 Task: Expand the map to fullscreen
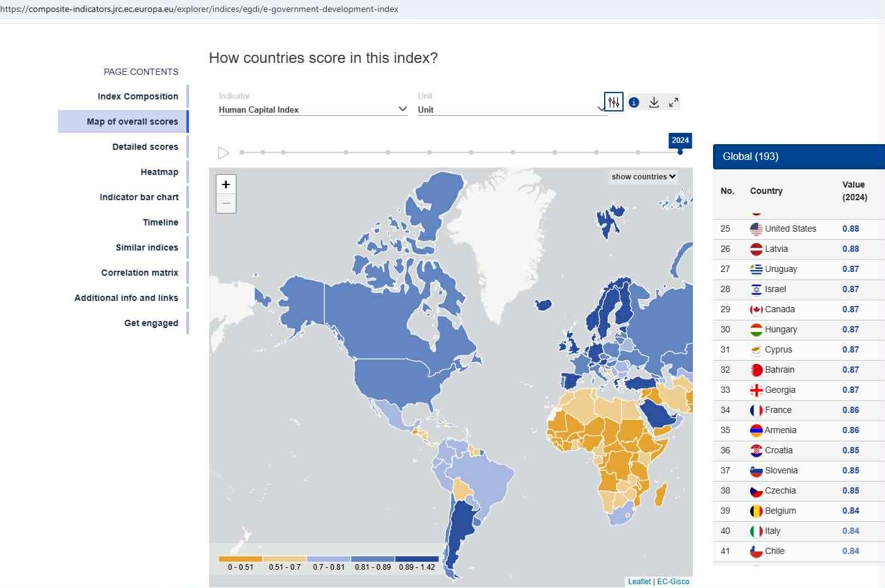pos(673,103)
